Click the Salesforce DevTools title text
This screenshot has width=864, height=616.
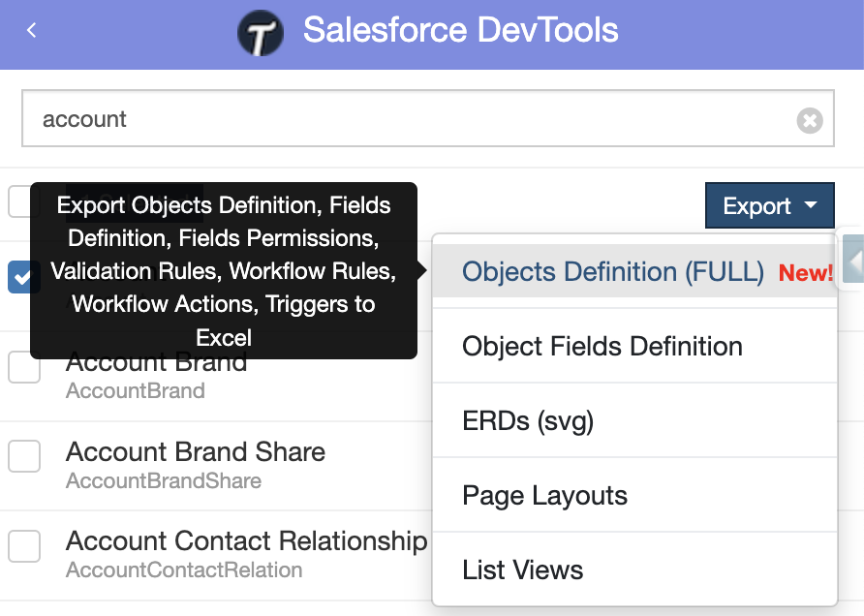pyautogui.click(x=461, y=30)
